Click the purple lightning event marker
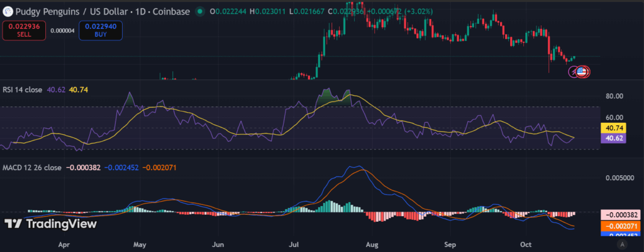This screenshot has width=644, height=252. pos(574,72)
